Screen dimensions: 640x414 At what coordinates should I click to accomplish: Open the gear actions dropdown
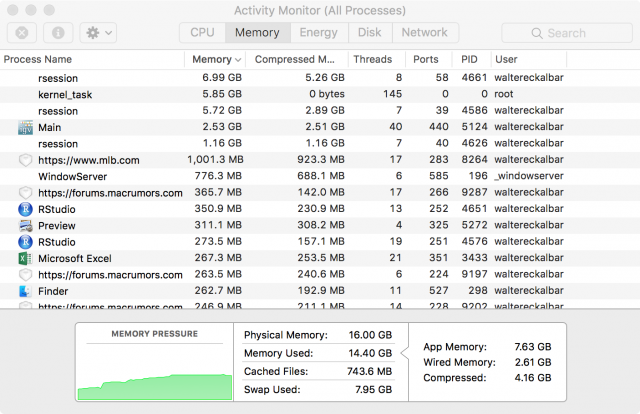pyautogui.click(x=98, y=32)
